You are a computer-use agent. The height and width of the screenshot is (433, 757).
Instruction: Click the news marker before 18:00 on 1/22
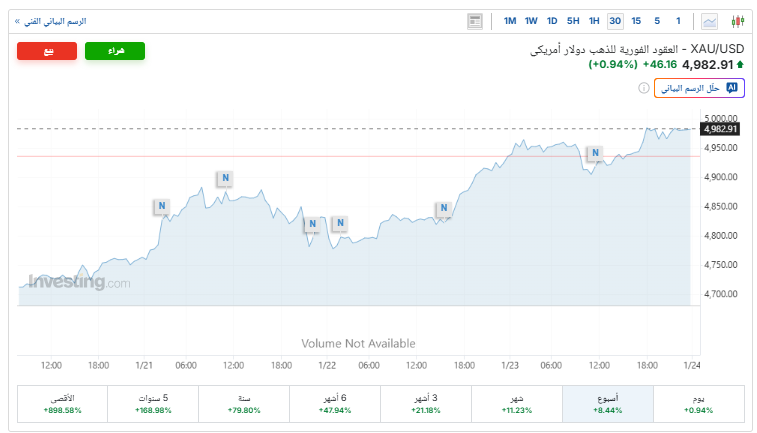tap(443, 208)
